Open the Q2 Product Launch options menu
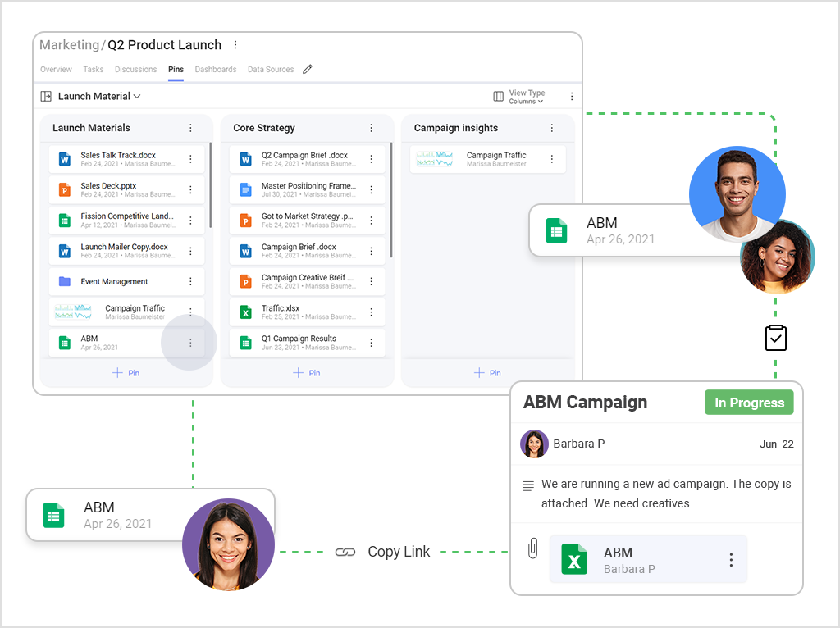Viewport: 840px width, 628px height. (235, 44)
